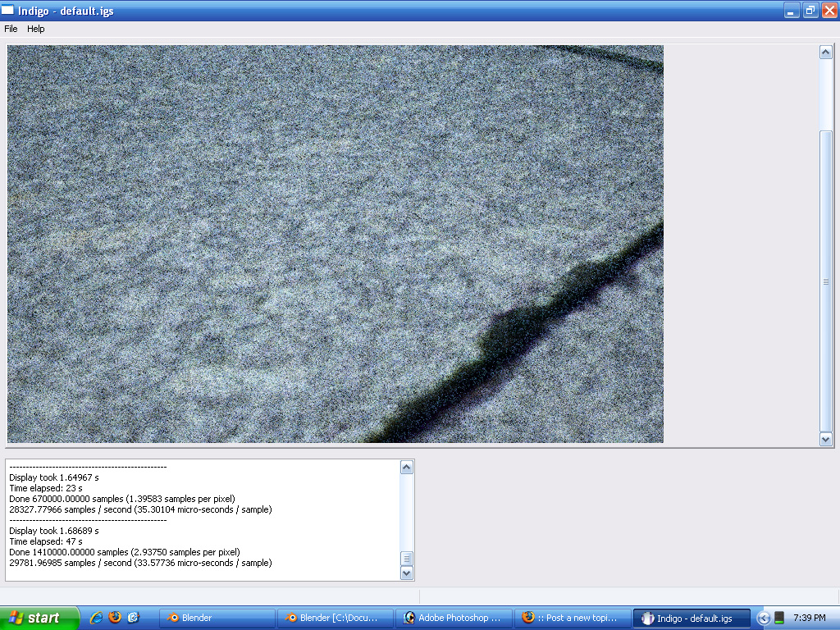Click the log panel scroll down arrow
This screenshot has height=630, width=840.
[x=407, y=573]
